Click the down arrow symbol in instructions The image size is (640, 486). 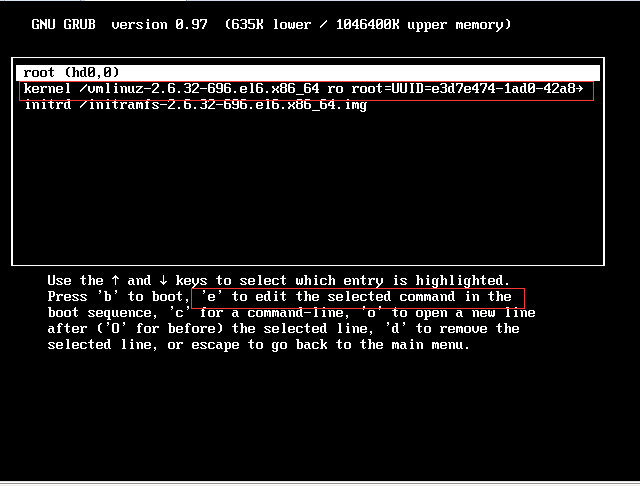[163, 280]
